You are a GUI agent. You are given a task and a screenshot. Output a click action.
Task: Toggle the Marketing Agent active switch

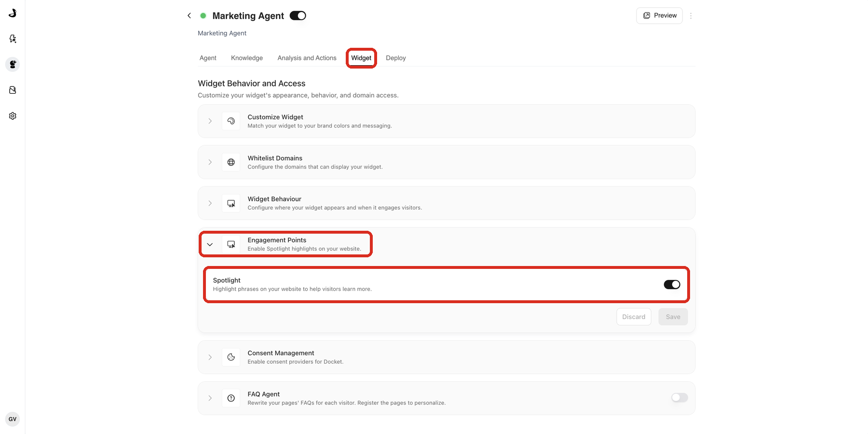[x=298, y=16]
